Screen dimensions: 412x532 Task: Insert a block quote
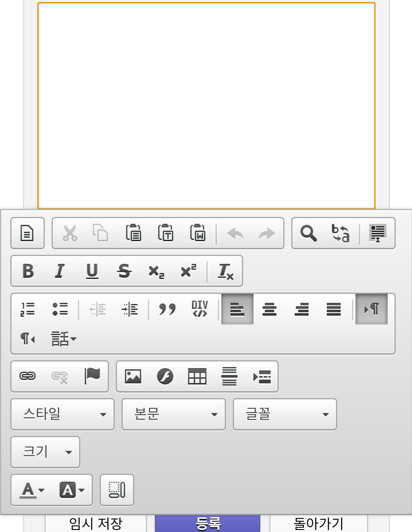[x=167, y=309]
